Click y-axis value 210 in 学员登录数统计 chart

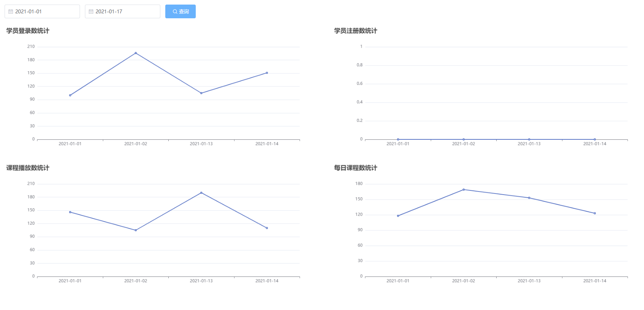tap(31, 46)
